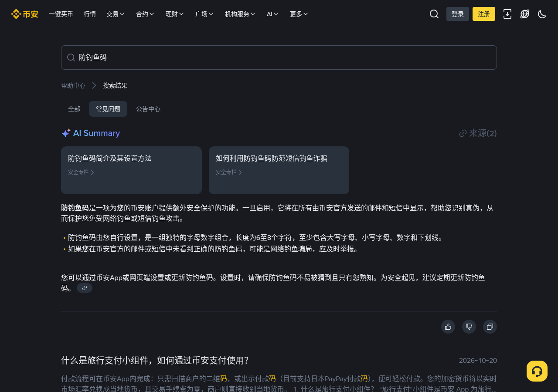Click 安全专栏 link under 防钓鱼码简介 card

(x=81, y=172)
